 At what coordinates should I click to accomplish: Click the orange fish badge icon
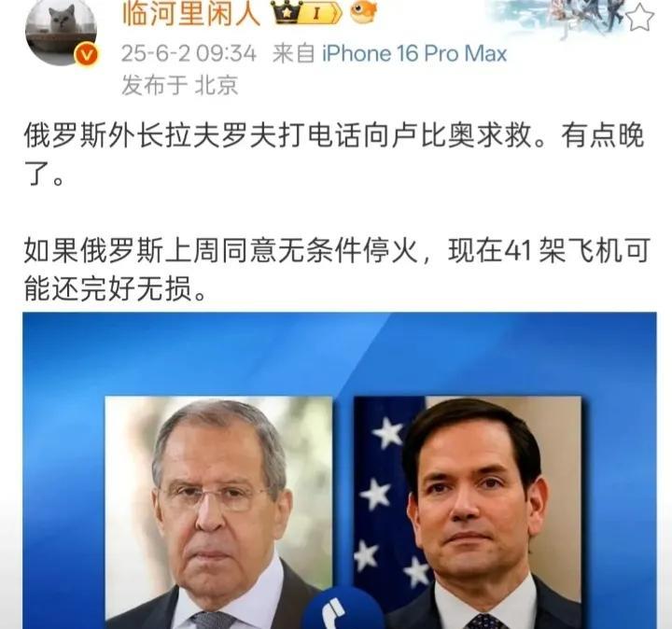(364, 11)
